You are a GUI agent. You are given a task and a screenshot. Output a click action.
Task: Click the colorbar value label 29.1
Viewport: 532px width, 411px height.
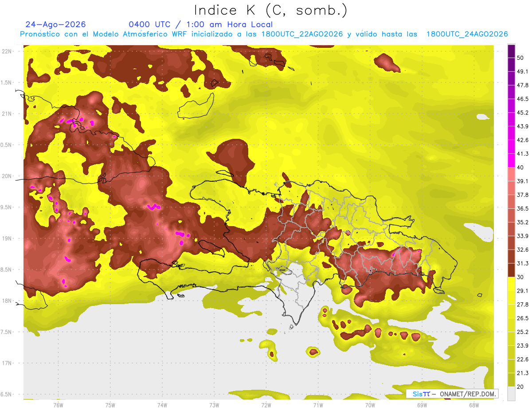click(522, 290)
